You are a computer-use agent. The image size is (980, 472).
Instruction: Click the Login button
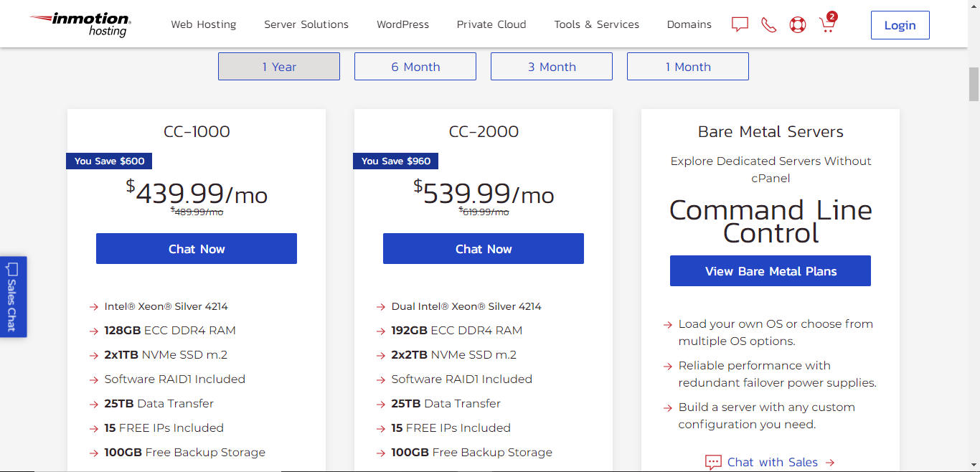900,25
